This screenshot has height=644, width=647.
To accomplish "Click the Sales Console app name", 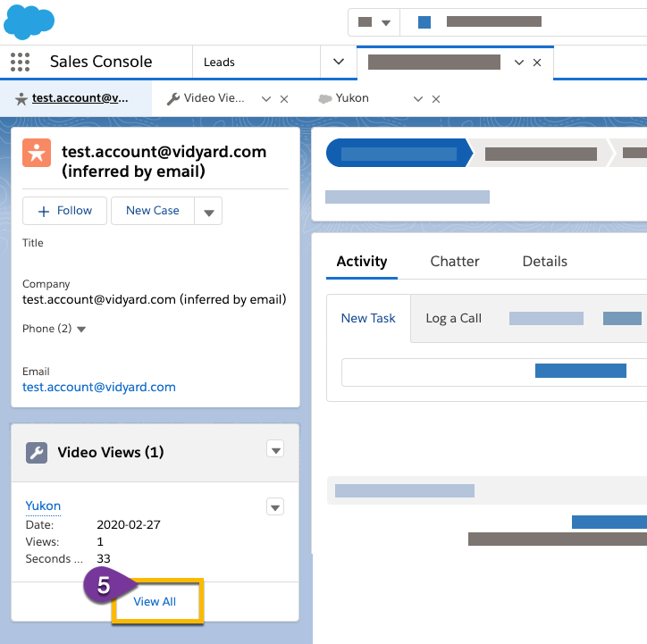I will click(101, 62).
